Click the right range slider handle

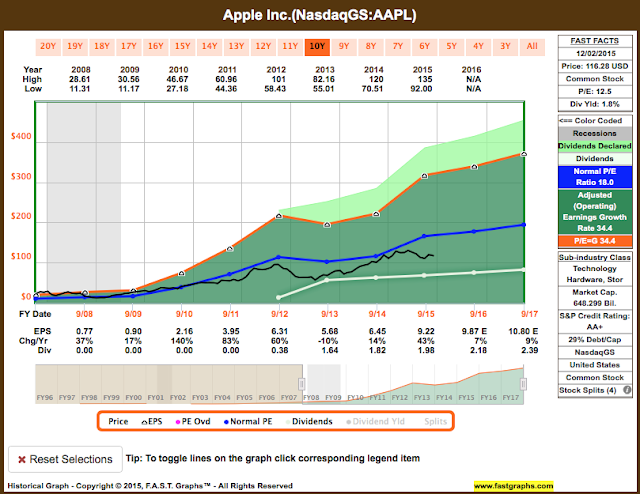(x=523, y=384)
